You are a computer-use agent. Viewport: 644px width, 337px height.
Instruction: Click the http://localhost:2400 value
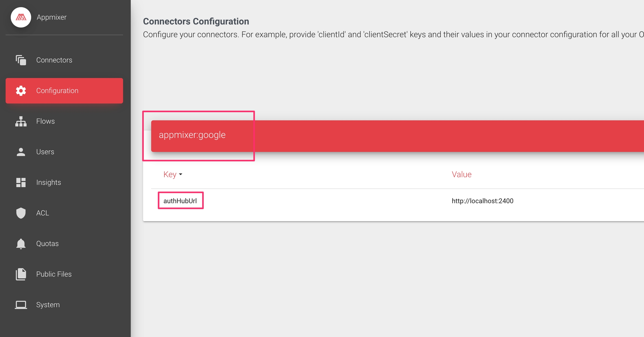(x=482, y=201)
